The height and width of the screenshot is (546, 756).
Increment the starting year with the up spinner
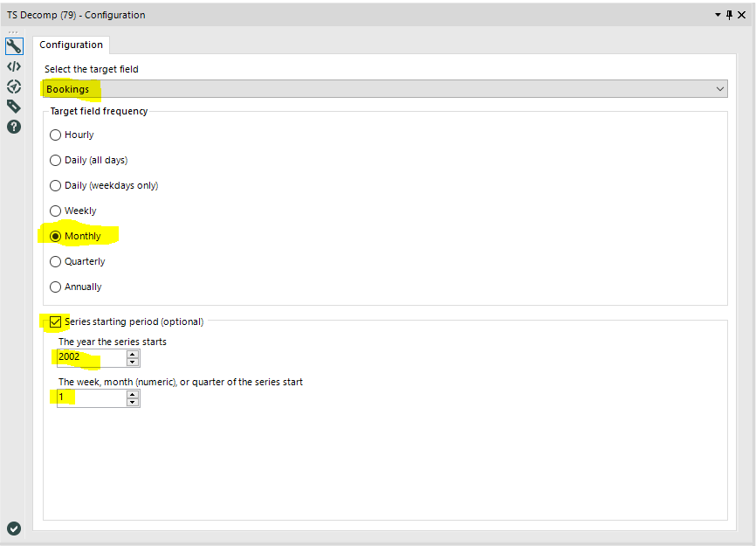[x=133, y=353]
